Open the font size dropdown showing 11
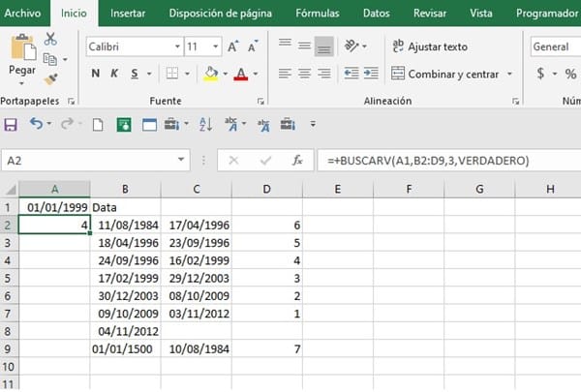This screenshot has width=581, height=392. (x=215, y=46)
